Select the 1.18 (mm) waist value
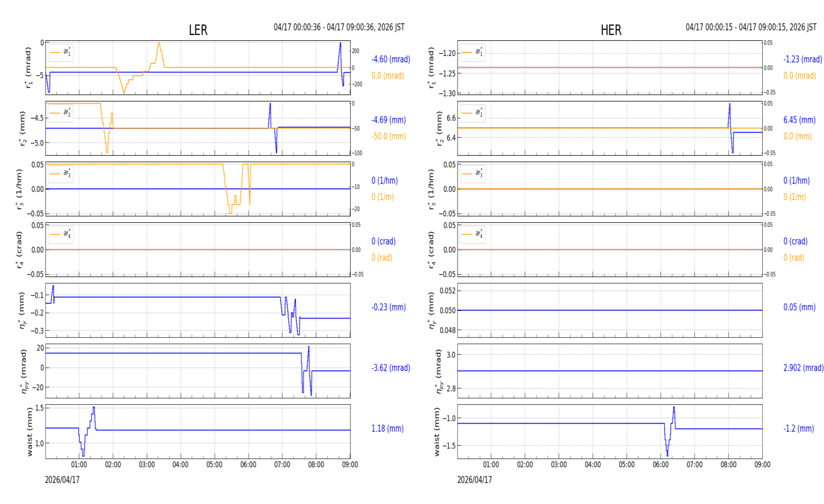Screen dimensions: 824x504 point(387,429)
